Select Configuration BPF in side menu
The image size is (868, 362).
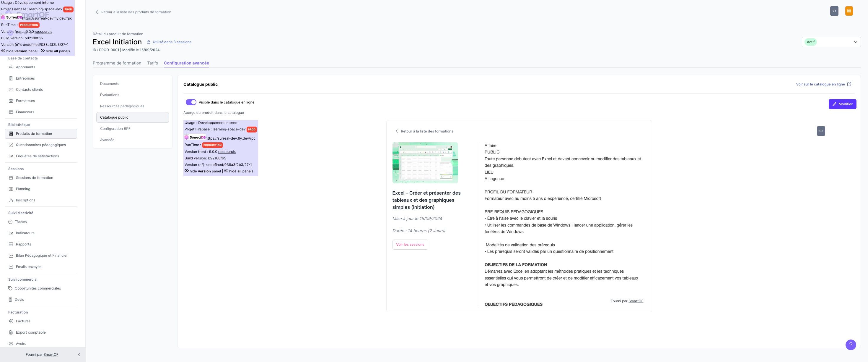(115, 129)
